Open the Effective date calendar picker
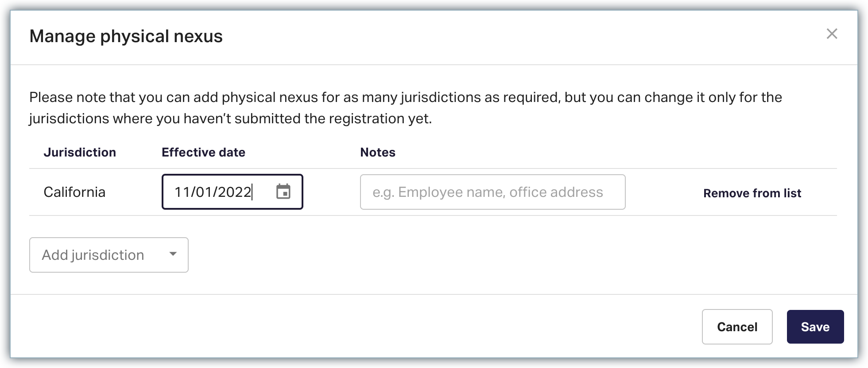The width and height of the screenshot is (868, 368). [283, 192]
